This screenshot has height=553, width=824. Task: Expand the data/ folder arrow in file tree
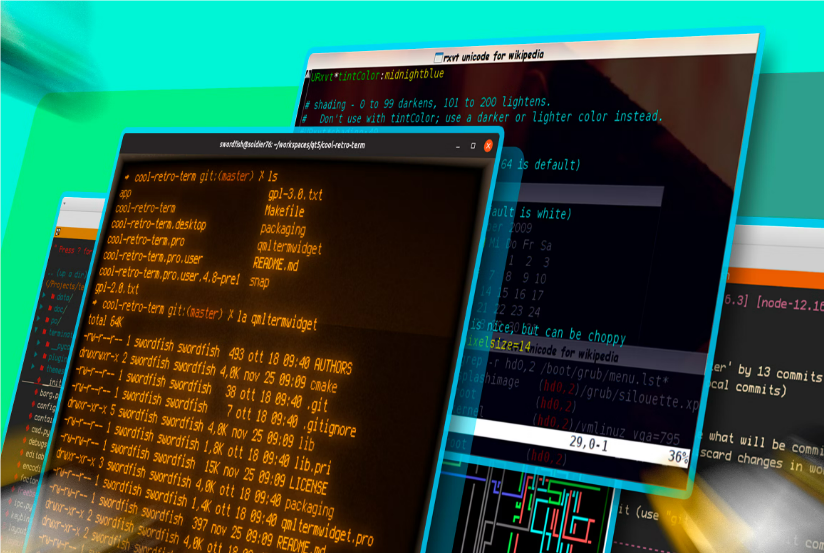pos(44,295)
